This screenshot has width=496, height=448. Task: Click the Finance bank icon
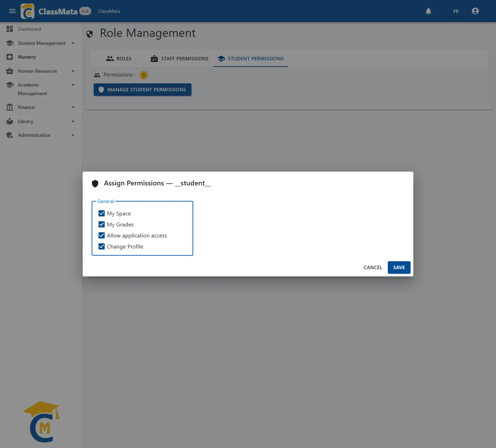click(x=10, y=107)
